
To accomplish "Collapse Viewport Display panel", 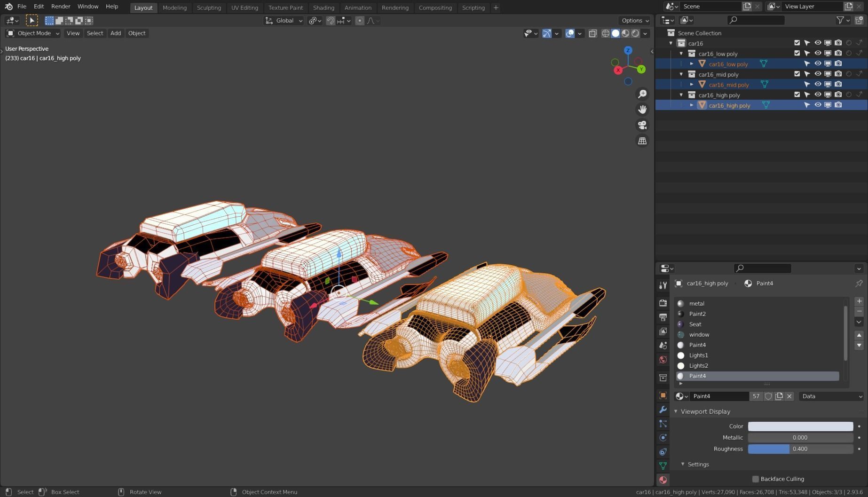I will pos(676,411).
